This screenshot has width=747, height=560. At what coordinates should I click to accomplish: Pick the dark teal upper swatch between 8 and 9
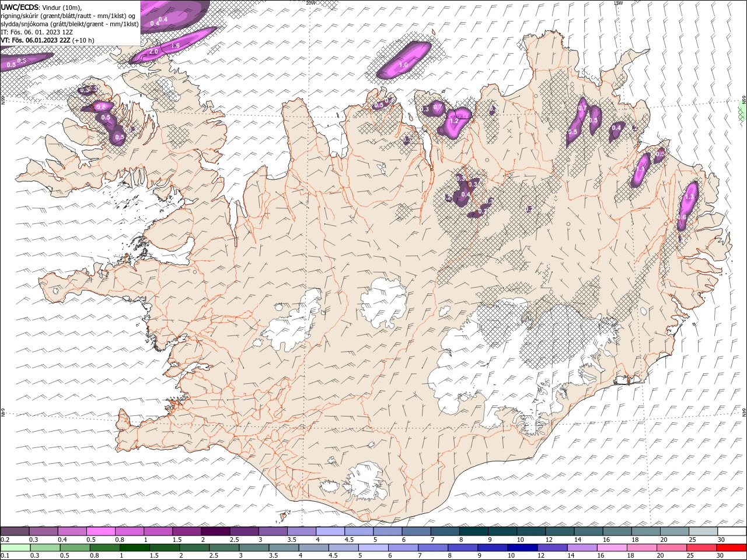click(473, 531)
